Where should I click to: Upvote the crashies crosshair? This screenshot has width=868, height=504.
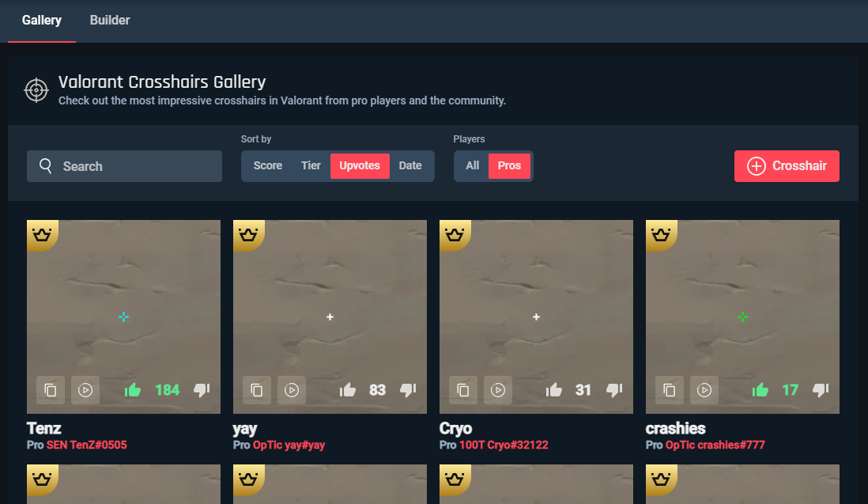coord(760,390)
